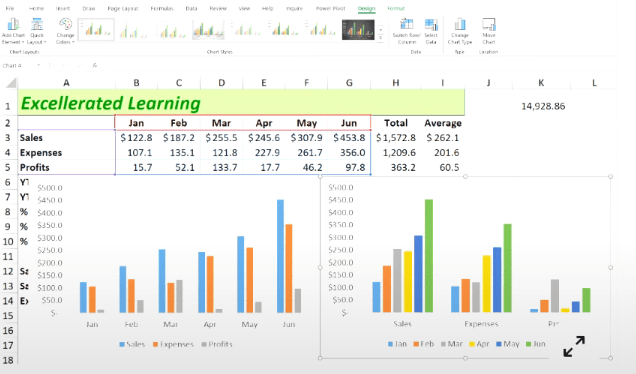Click the Jun legend entry in right chart
Viewport: 636px width, 374px height.
pos(536,344)
